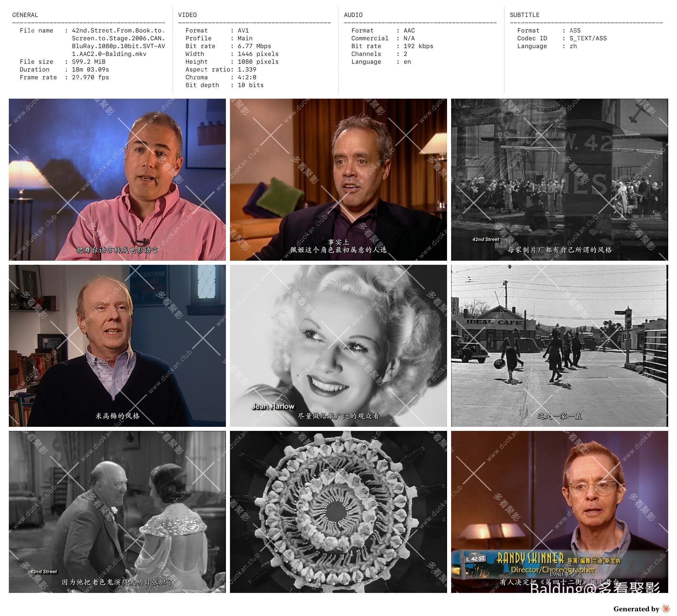This screenshot has width=677, height=616.
Task: Click the bit depth value 10 bits
Action: tap(251, 85)
